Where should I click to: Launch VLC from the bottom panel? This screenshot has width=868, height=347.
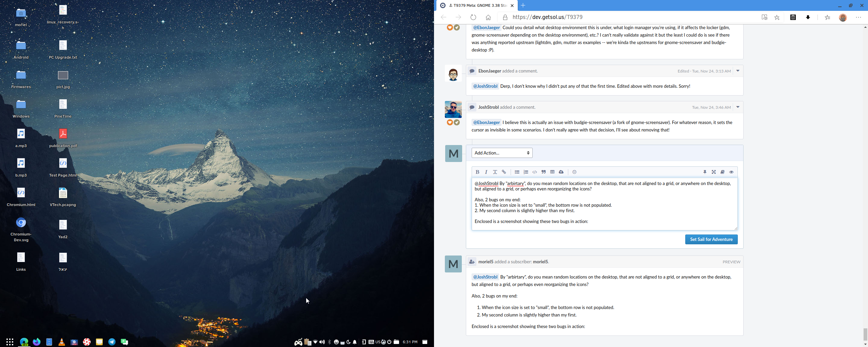pos(62,342)
